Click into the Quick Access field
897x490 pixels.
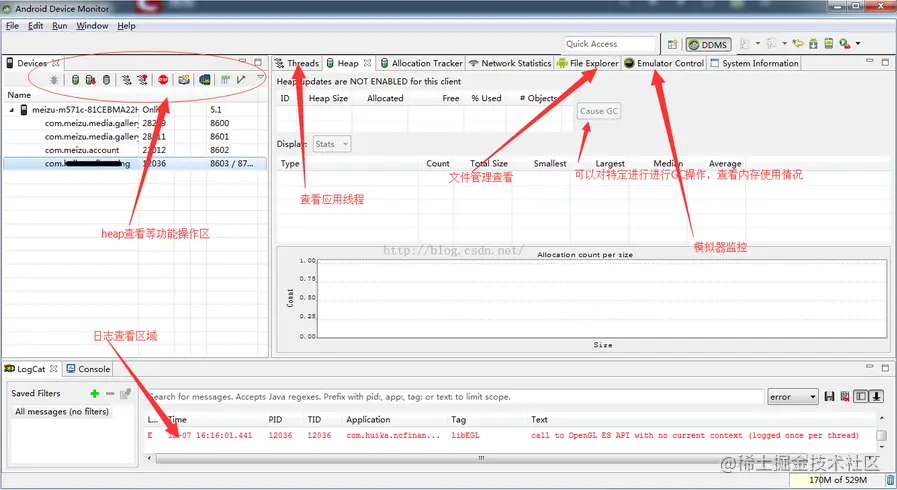(609, 44)
